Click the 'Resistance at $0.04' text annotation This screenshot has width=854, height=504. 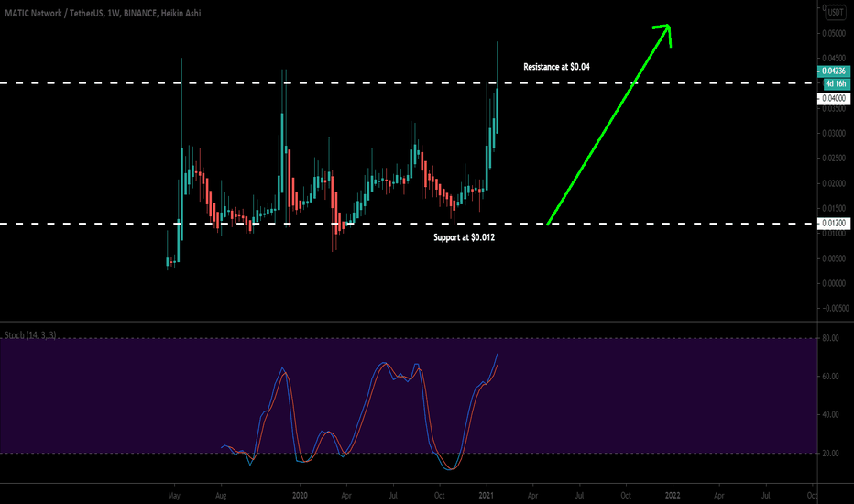point(556,67)
